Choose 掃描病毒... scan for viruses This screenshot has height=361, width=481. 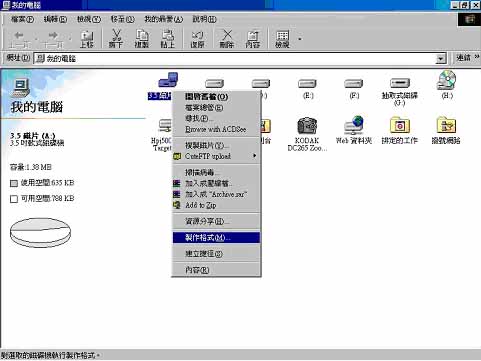click(x=216, y=172)
